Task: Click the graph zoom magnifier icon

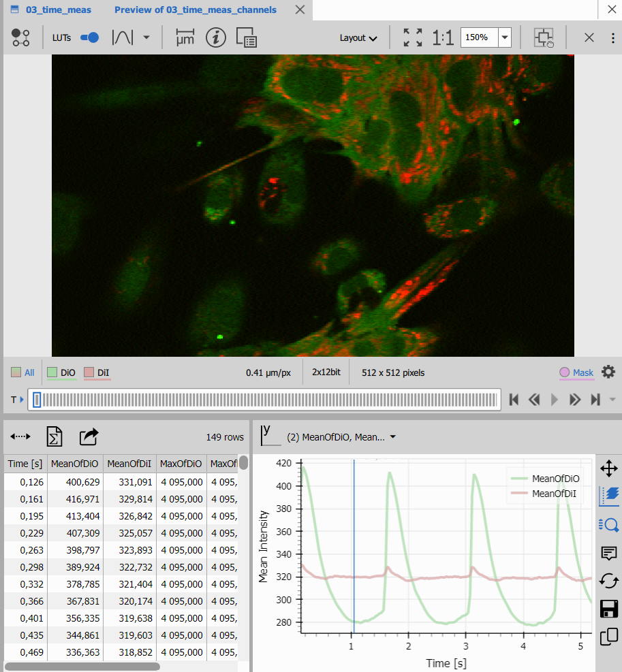Action: tap(609, 524)
